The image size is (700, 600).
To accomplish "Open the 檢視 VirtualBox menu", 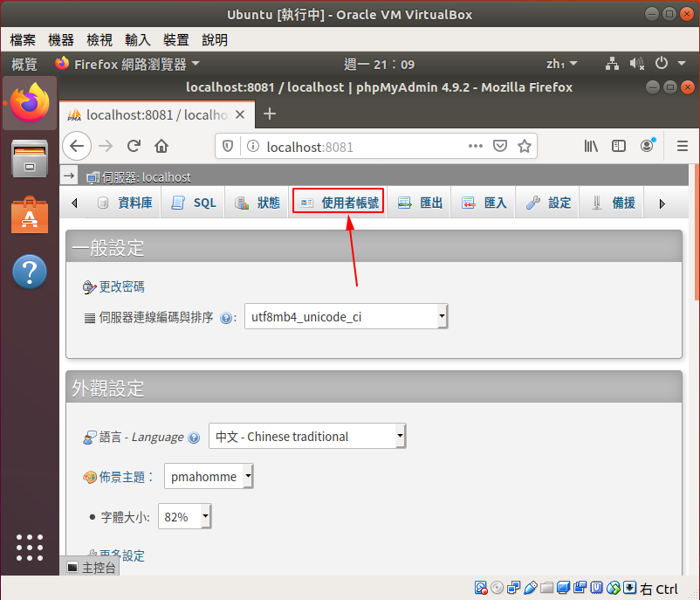I will [x=100, y=40].
